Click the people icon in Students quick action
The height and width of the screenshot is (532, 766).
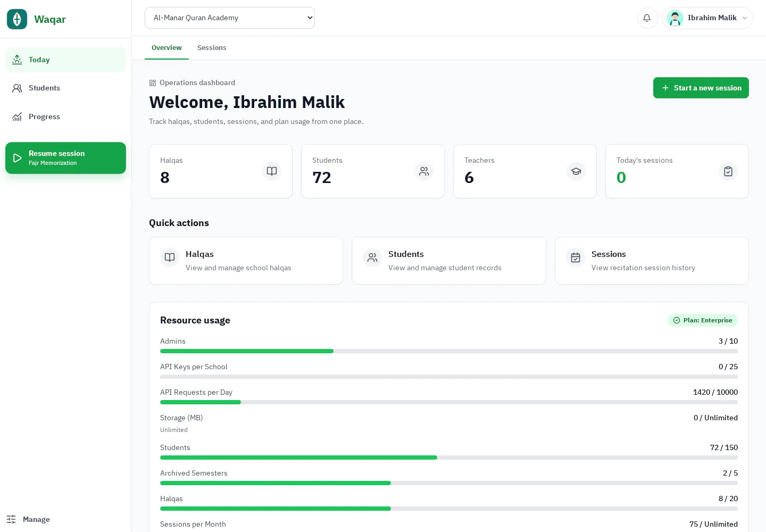[x=372, y=257]
